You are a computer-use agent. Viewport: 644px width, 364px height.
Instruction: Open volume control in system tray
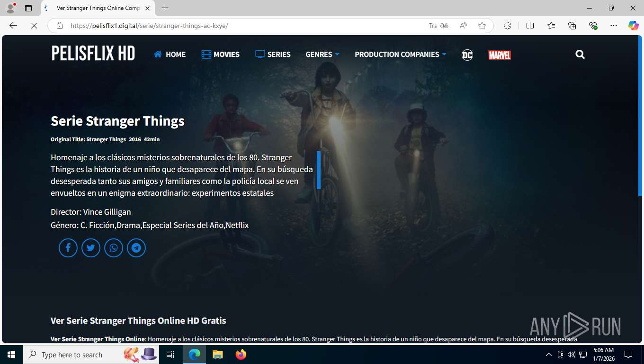572,355
